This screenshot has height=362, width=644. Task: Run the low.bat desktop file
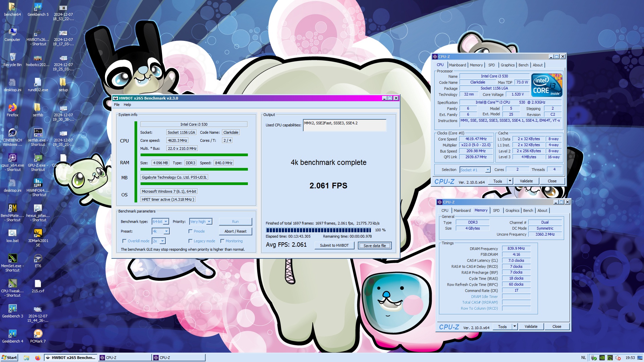click(12, 236)
